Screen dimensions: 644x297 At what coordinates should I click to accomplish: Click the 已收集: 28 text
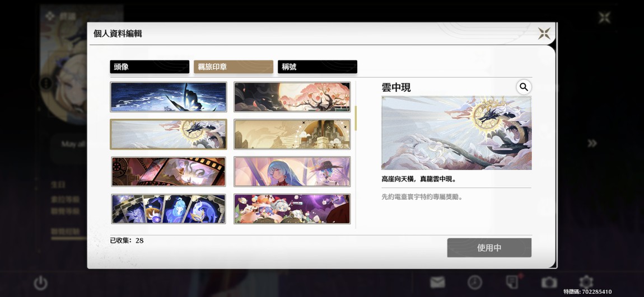[127, 241]
